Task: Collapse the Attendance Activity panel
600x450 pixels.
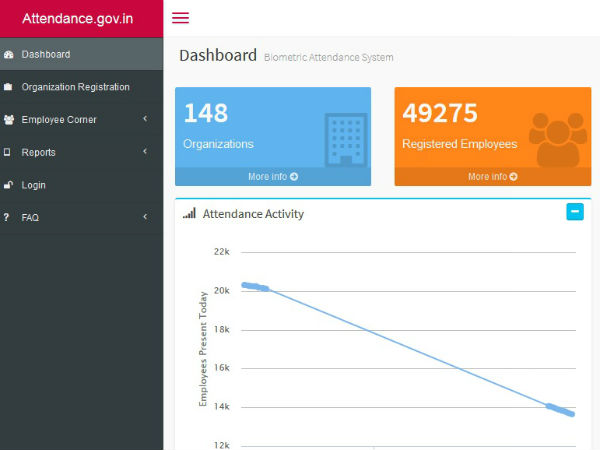Action: click(x=574, y=212)
